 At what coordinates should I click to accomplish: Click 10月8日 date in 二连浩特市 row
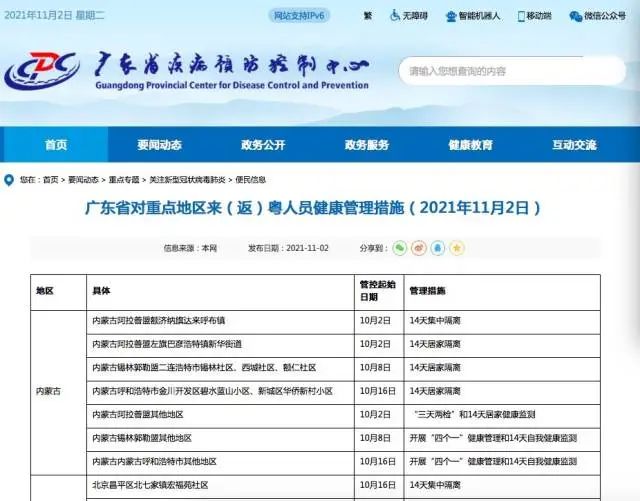tap(375, 368)
